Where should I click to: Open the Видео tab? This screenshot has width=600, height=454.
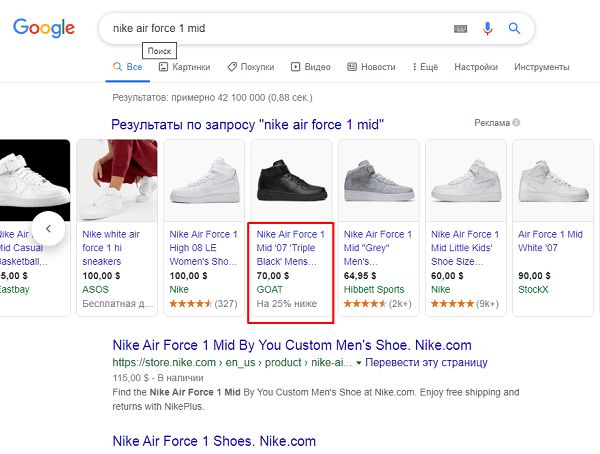pyautogui.click(x=311, y=67)
